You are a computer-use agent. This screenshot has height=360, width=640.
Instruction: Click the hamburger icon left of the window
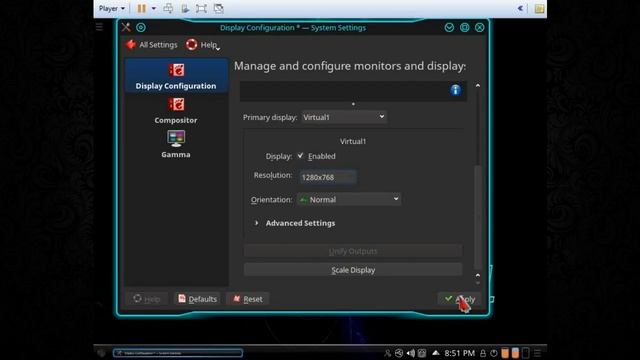pyautogui.click(x=99, y=27)
